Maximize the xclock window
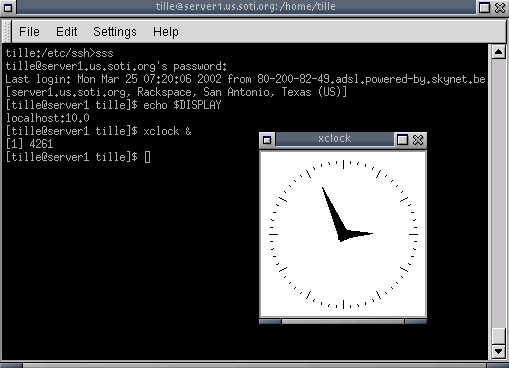Screen dimensions: 509x368 [402, 140]
